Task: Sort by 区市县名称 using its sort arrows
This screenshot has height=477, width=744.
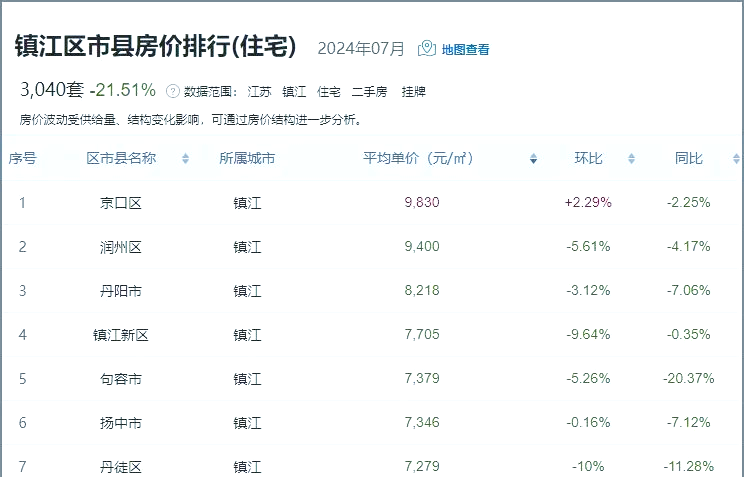Action: click(x=186, y=159)
